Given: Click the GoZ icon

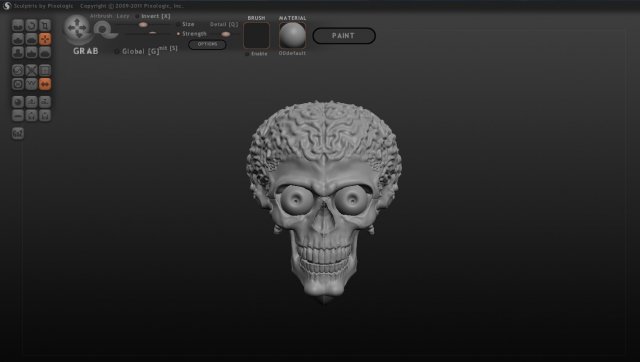Looking at the screenshot, I should 18,133.
